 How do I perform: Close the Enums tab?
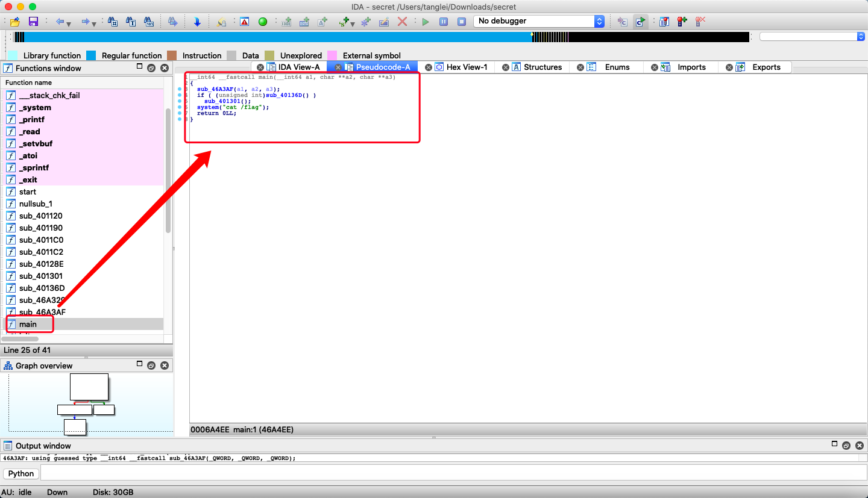tap(580, 67)
